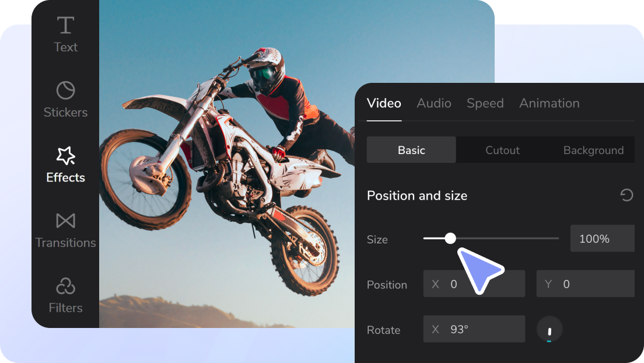Open the Effects star icon
Image resolution: width=644 pixels, height=363 pixels.
tap(66, 155)
